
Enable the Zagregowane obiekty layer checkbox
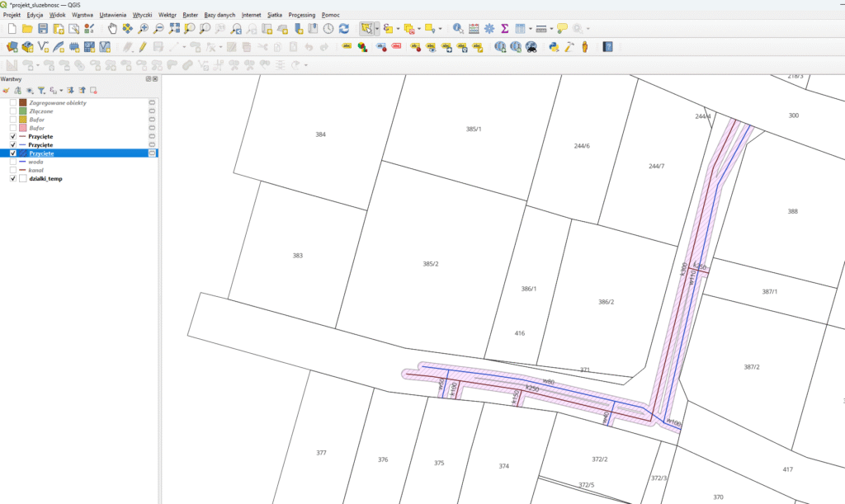click(13, 103)
